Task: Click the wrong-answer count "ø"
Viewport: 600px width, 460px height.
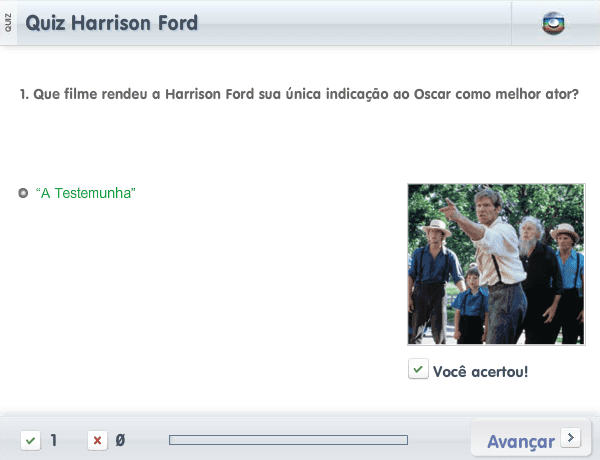Action: click(x=120, y=440)
